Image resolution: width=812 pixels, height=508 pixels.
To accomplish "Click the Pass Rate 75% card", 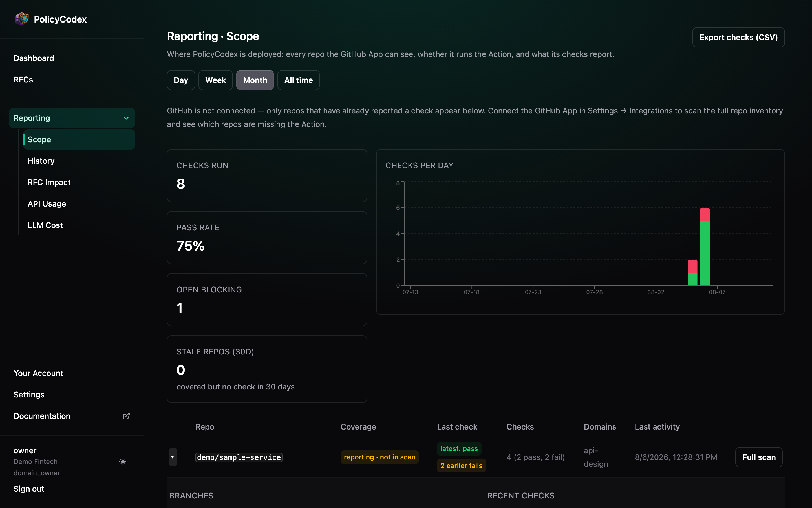I will click(267, 238).
